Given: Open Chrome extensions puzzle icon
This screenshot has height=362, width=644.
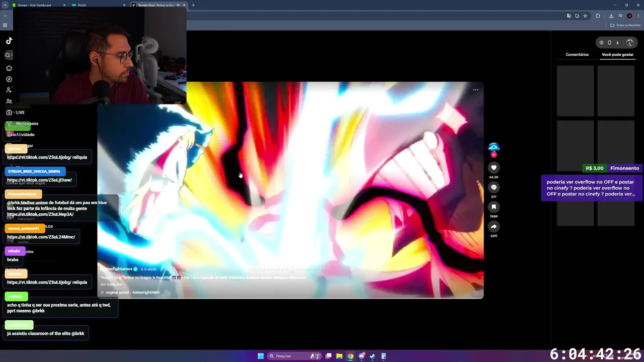Looking at the screenshot, I should tap(598, 16).
